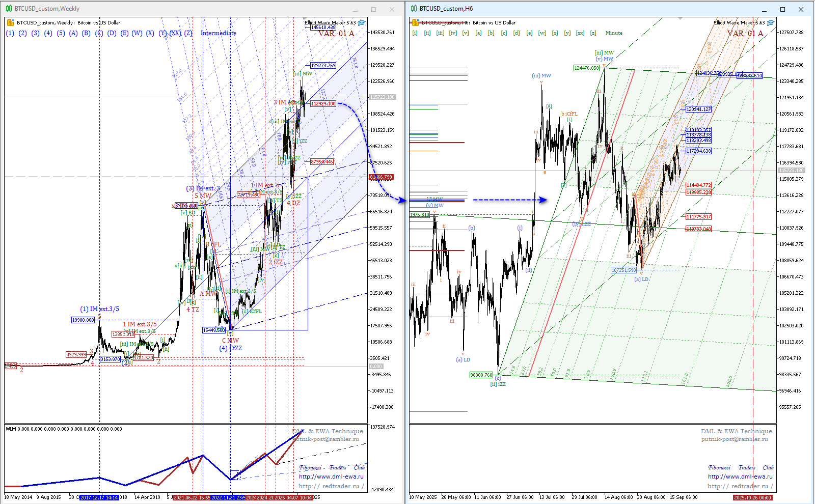Click the Weekly chart symbol dollar icon

pyautogui.click(x=10, y=22)
